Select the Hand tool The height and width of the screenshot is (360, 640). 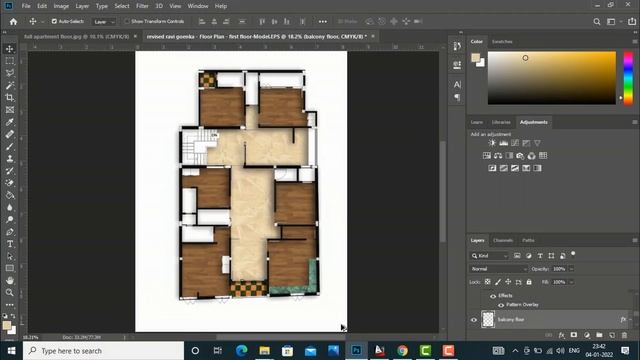pos(10,281)
